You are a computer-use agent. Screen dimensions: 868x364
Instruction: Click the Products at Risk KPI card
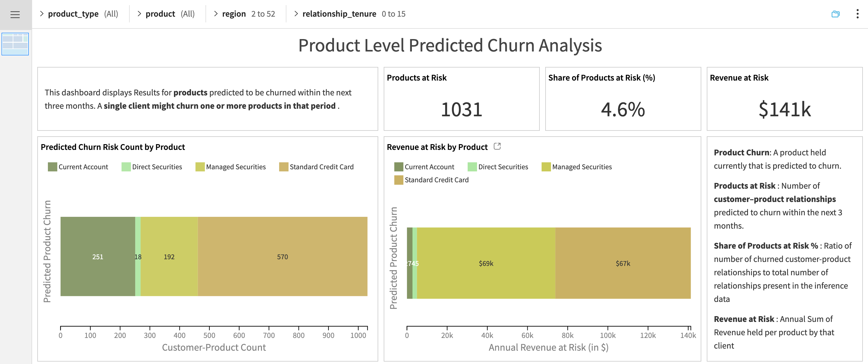tap(461, 99)
